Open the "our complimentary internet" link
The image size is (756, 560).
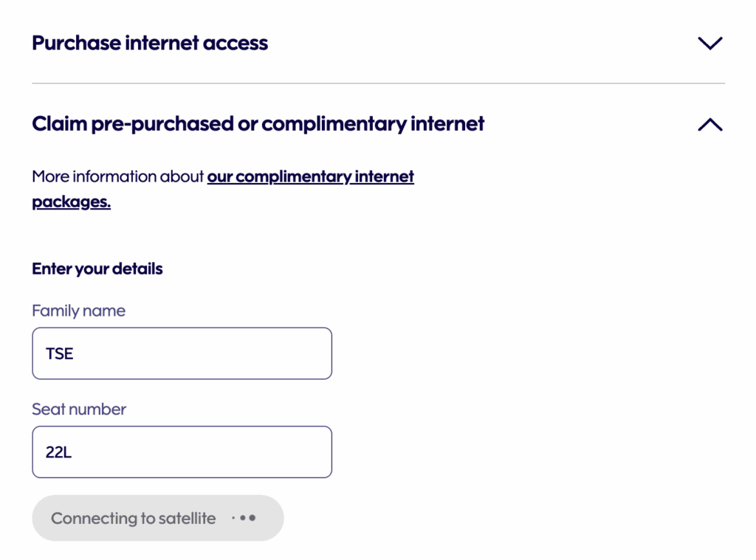[x=310, y=177]
